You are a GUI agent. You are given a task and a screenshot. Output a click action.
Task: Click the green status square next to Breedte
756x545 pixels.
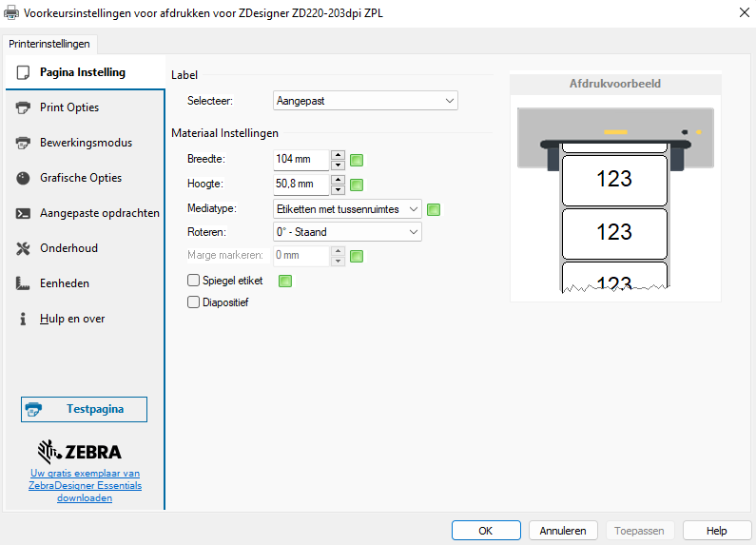tap(357, 160)
